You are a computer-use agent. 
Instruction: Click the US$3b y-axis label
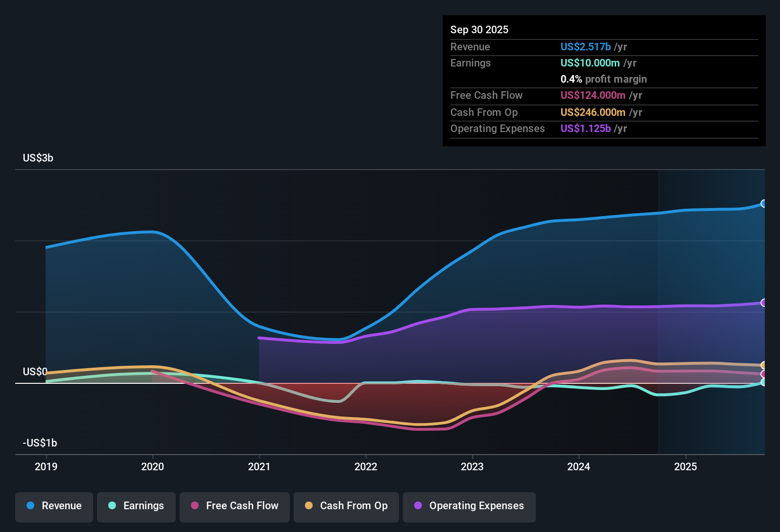pyautogui.click(x=38, y=158)
